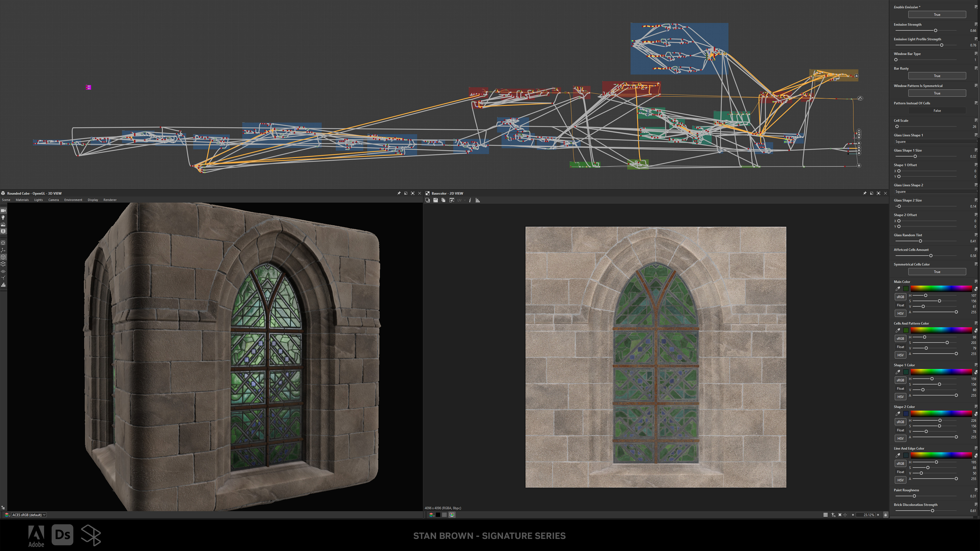The width and height of the screenshot is (980, 551).
Task: Click the info 'i' icon in 2D view
Action: [x=470, y=200]
